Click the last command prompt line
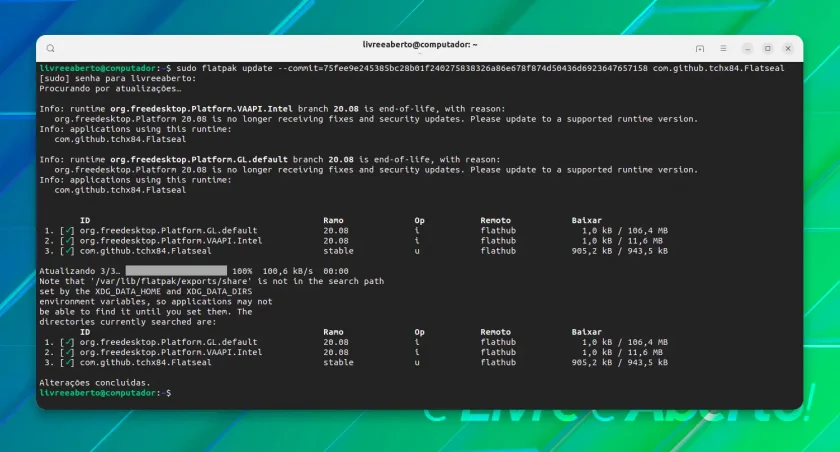Screen dimensions: 840x452 [x=106, y=393]
